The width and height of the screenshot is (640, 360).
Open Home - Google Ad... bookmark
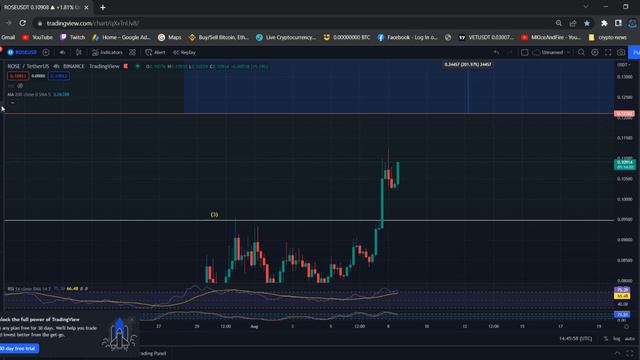pyautogui.click(x=121, y=37)
